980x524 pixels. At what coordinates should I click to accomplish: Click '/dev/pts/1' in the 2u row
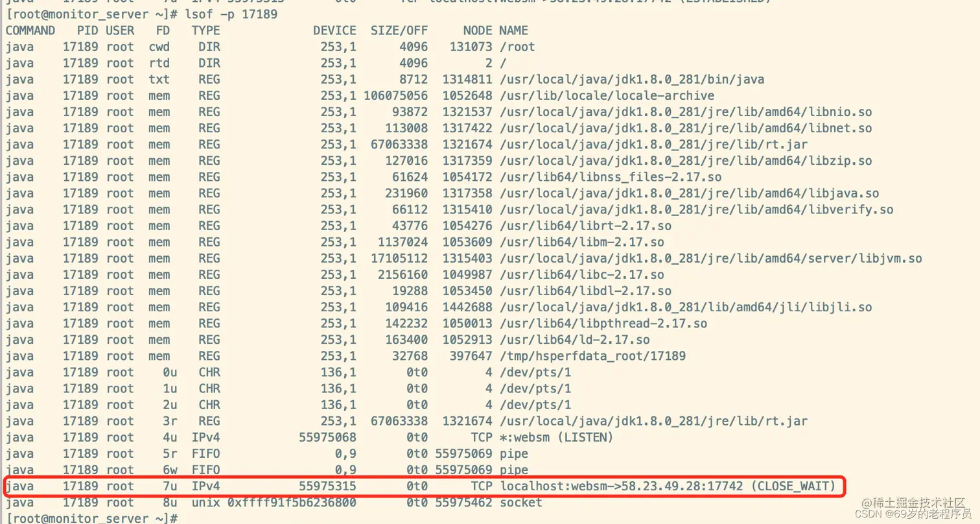click(x=535, y=405)
